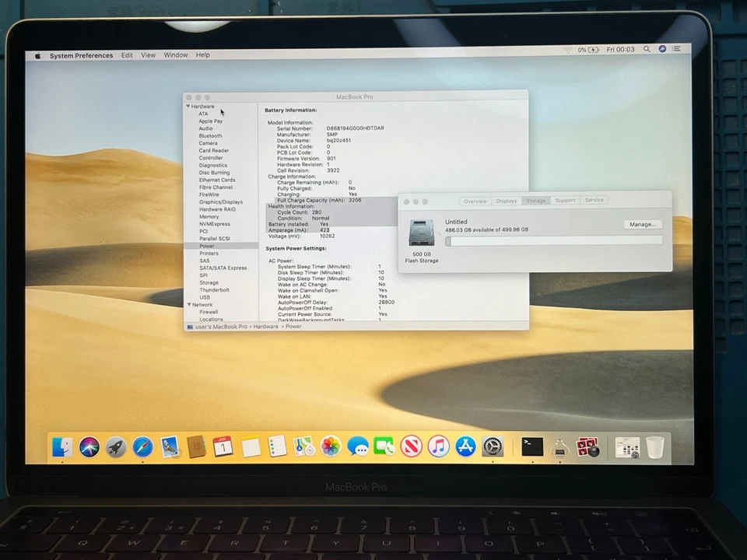
Task: Select USB in sidebar
Action: coord(205,297)
